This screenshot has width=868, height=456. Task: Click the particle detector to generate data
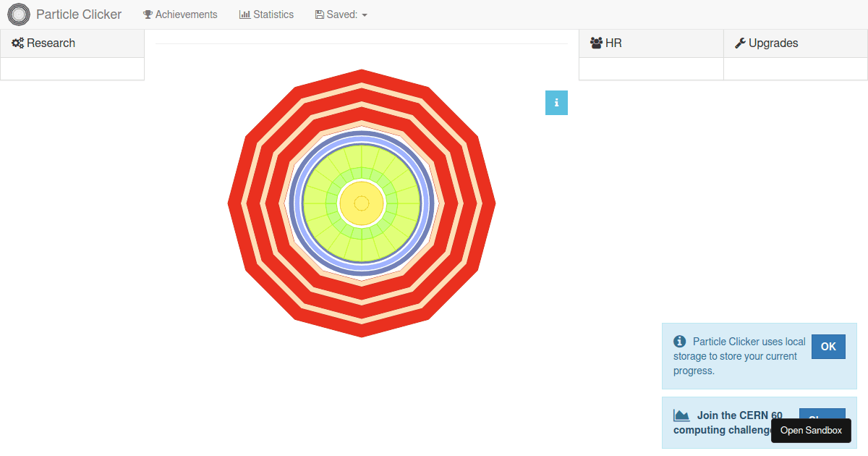(x=362, y=203)
